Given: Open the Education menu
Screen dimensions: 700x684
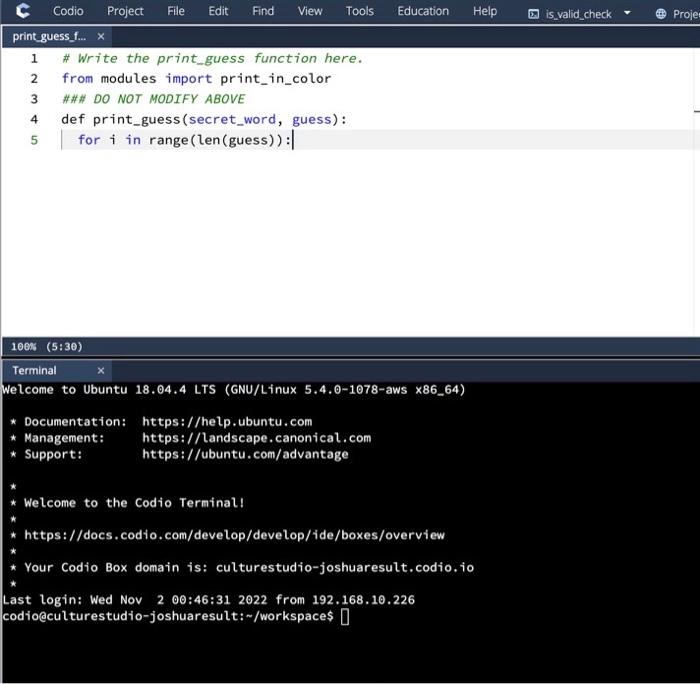Looking at the screenshot, I should coord(423,11).
